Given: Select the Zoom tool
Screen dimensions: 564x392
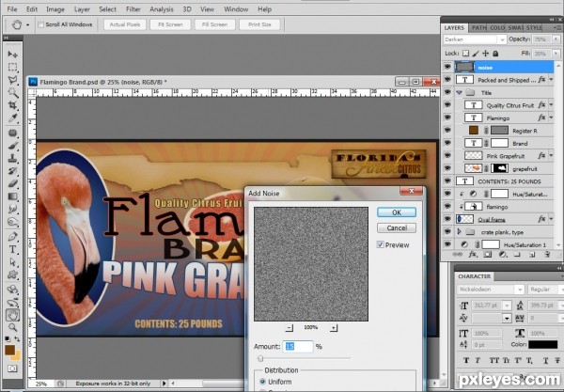Looking at the screenshot, I should pos(12,328).
